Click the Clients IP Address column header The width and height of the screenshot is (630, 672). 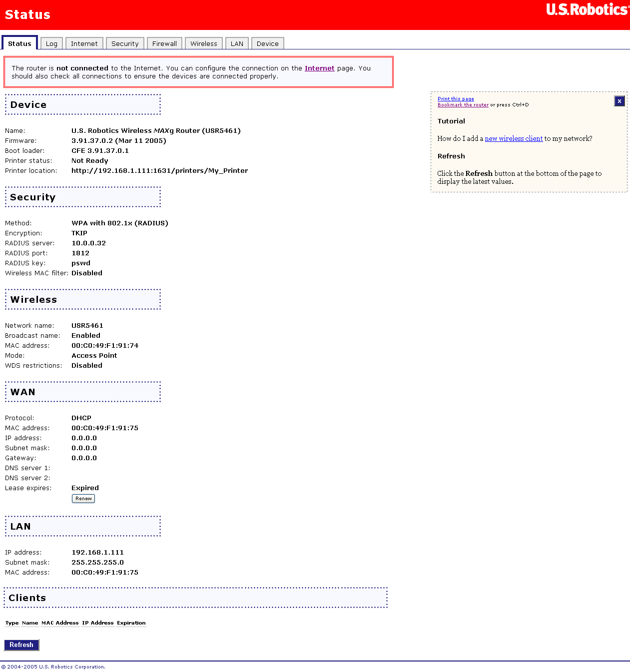click(98, 623)
